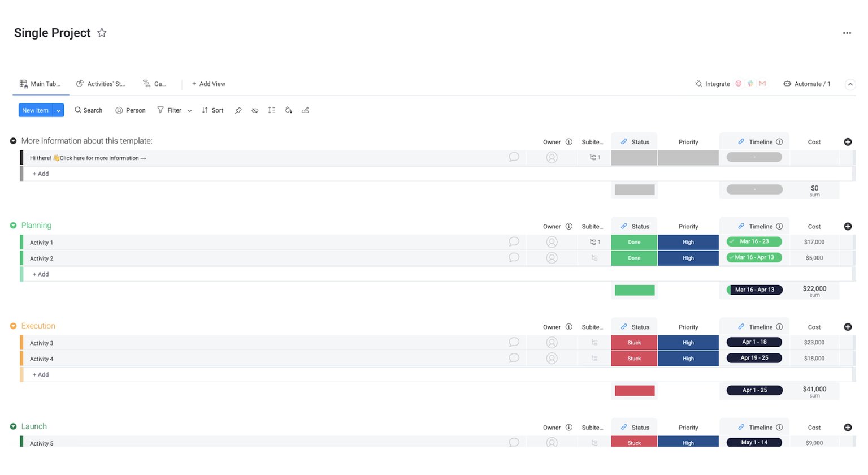Click the Add View button

(x=209, y=84)
